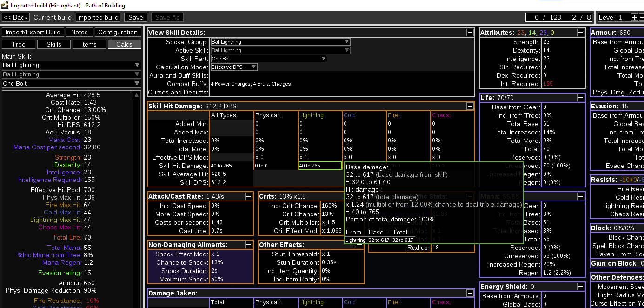The height and width of the screenshot is (308, 644).
Task: Click the Skill DPS value 612.2
Action: pos(218,182)
